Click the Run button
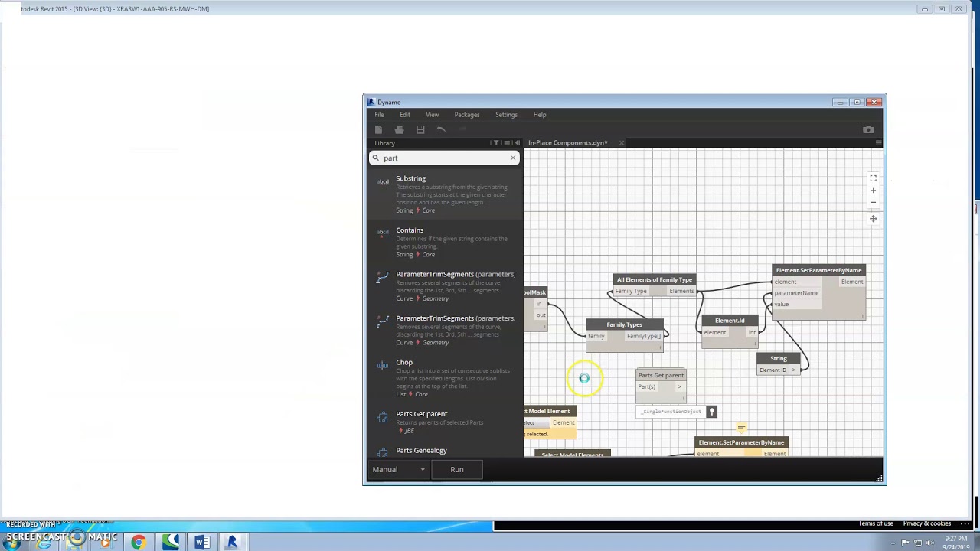The height and width of the screenshot is (551, 980). click(x=457, y=469)
